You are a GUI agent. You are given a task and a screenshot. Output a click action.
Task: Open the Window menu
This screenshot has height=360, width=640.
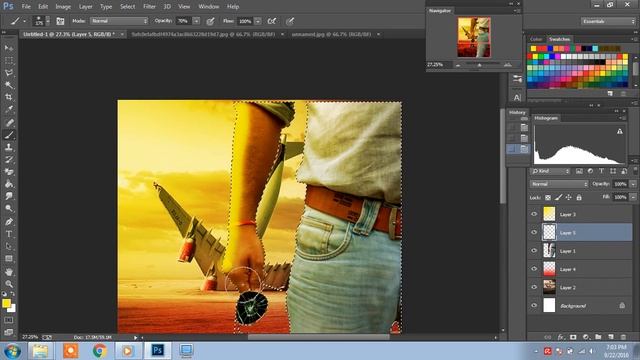pyautogui.click(x=209, y=7)
